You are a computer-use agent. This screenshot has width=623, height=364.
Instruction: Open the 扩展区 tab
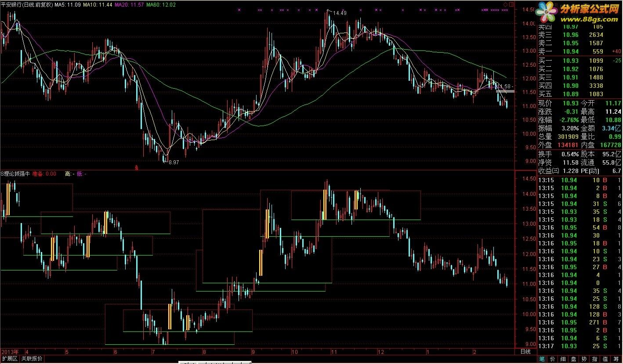point(9,359)
